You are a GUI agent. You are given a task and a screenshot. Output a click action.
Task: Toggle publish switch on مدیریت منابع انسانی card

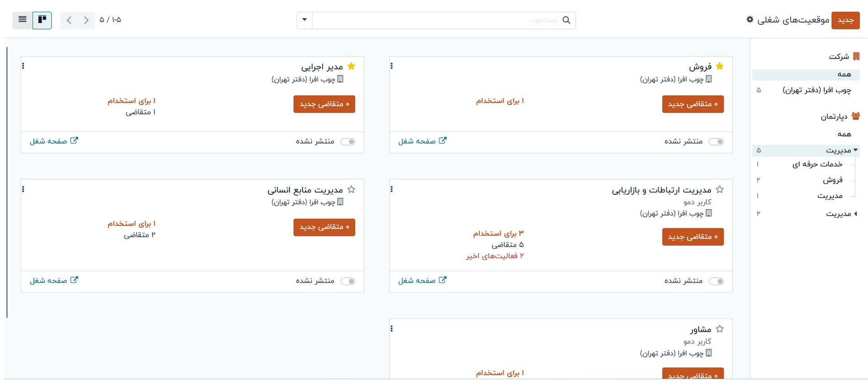click(348, 282)
